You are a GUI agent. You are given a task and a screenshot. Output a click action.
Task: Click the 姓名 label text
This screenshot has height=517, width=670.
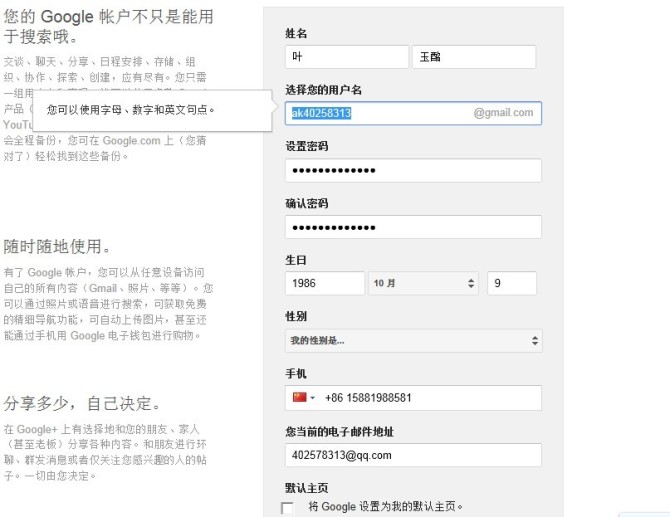click(x=296, y=33)
